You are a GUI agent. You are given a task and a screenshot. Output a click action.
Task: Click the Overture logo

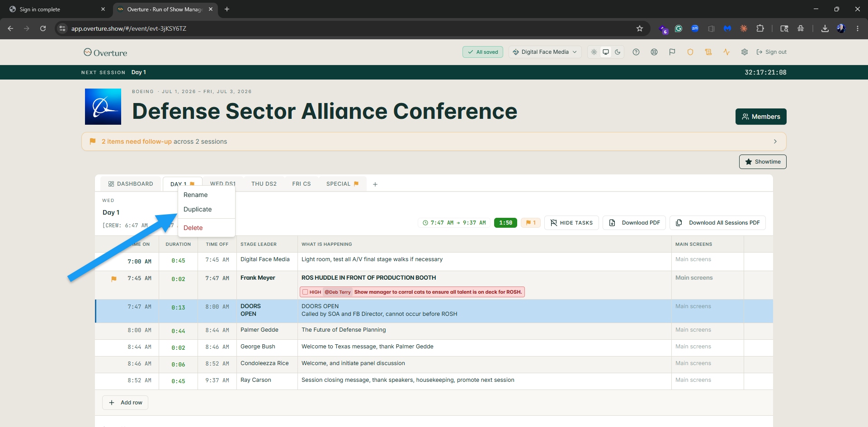coord(105,52)
